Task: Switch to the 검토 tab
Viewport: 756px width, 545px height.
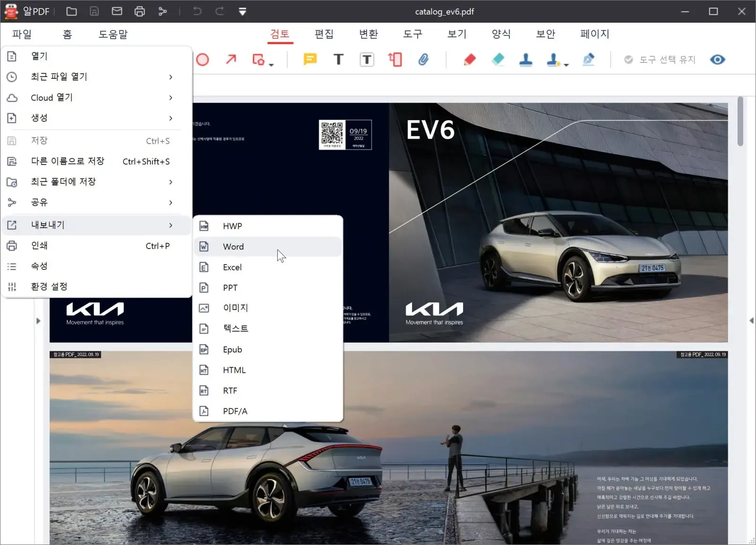Action: pyautogui.click(x=280, y=34)
